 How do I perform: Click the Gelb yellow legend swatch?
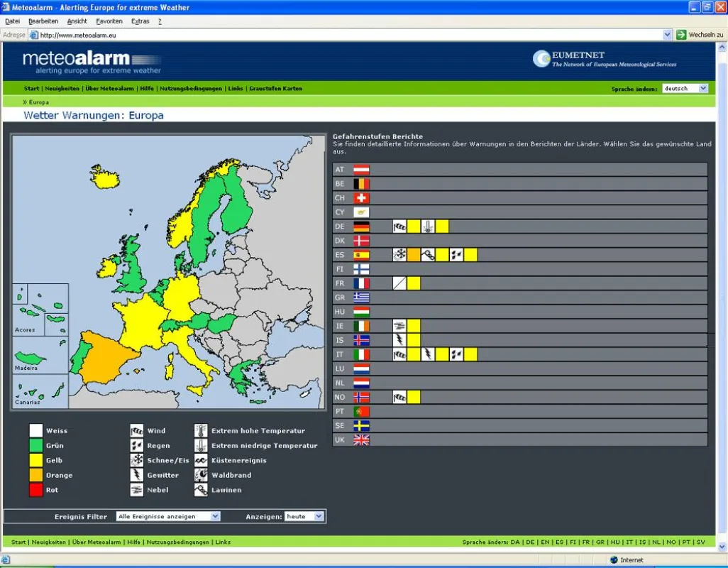pyautogui.click(x=35, y=460)
